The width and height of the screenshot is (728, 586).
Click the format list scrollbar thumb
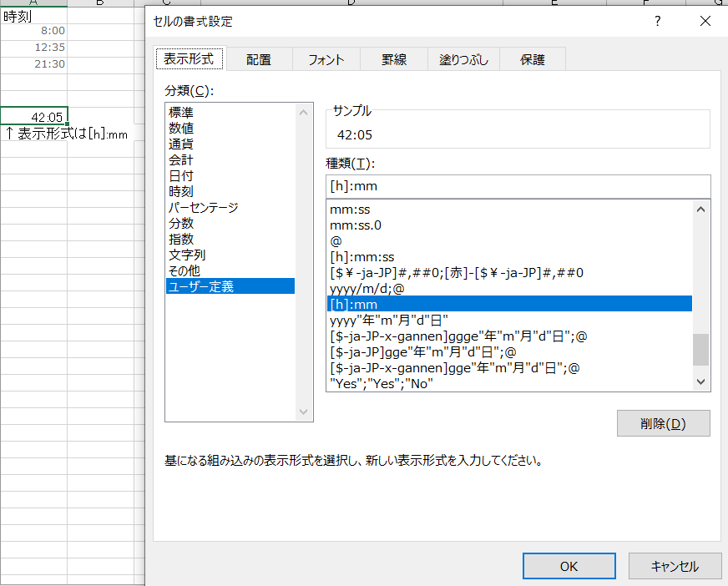pyautogui.click(x=700, y=350)
